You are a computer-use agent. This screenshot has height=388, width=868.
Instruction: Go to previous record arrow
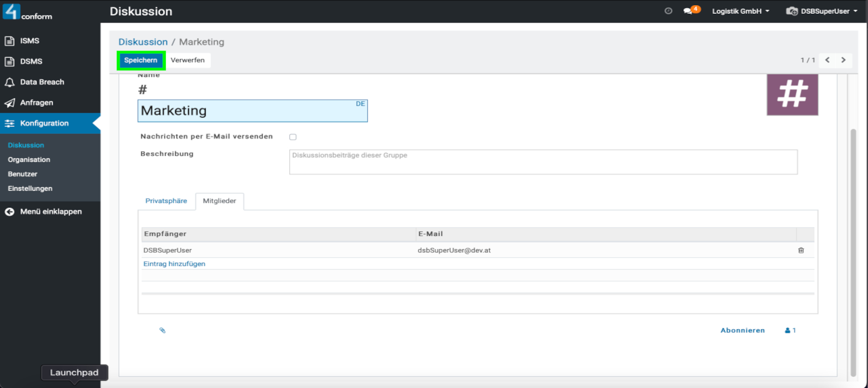[x=827, y=60]
